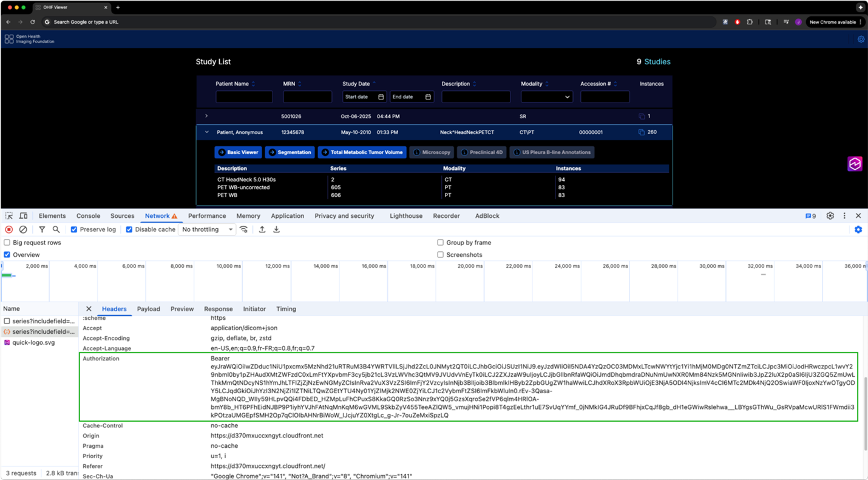
Task: Open the Console panel in DevTools
Action: [88, 215]
